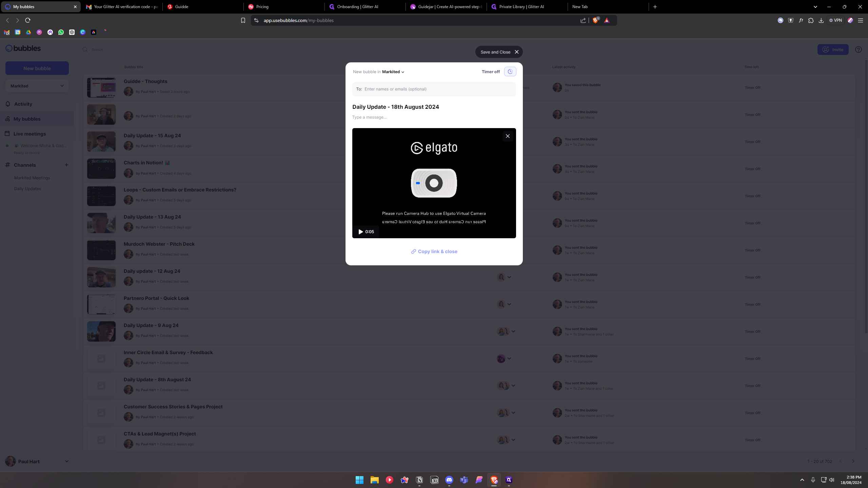868x488 pixels.
Task: Open the Markited Meetings channel
Action: [32, 178]
